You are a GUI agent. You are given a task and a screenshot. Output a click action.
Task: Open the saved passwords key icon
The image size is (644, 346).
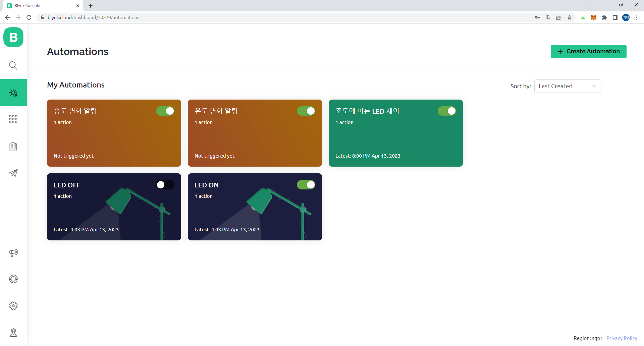(537, 17)
